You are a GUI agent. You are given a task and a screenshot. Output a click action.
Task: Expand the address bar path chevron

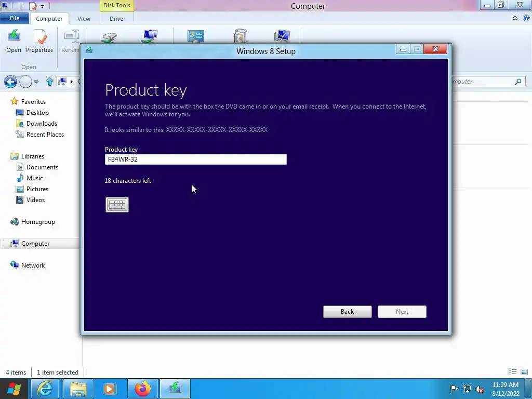click(72, 82)
